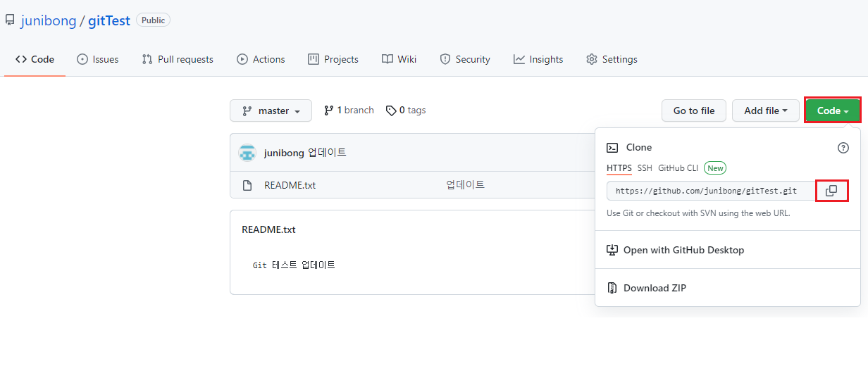Image resolution: width=868 pixels, height=385 pixels.
Task: Switch to the Code tab
Action: (x=35, y=59)
